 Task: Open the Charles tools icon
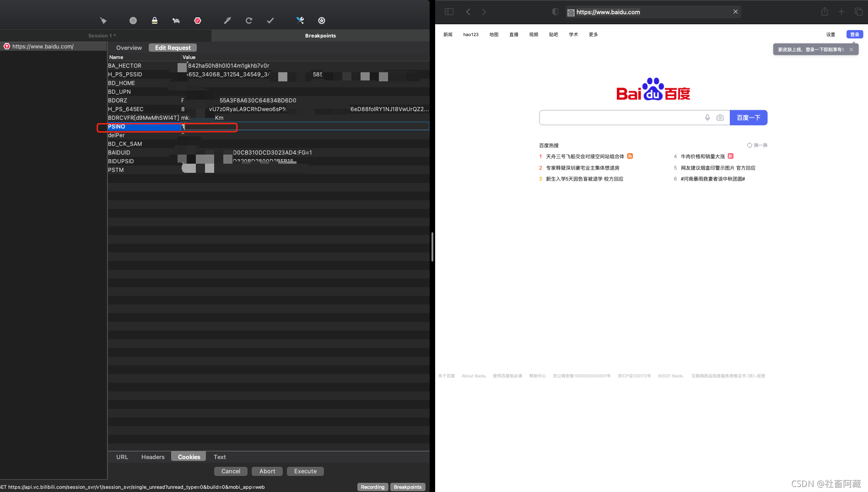coord(300,21)
